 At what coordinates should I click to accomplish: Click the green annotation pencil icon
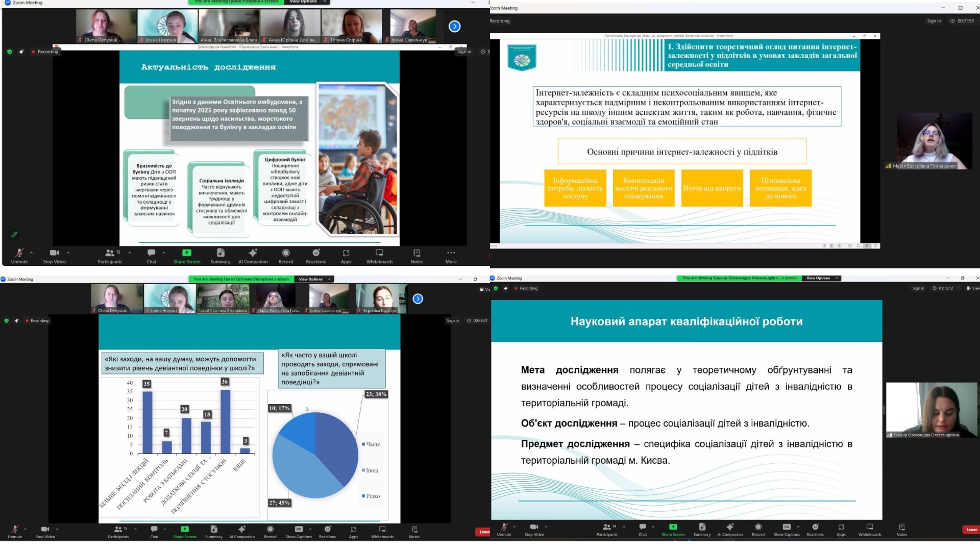[14, 235]
